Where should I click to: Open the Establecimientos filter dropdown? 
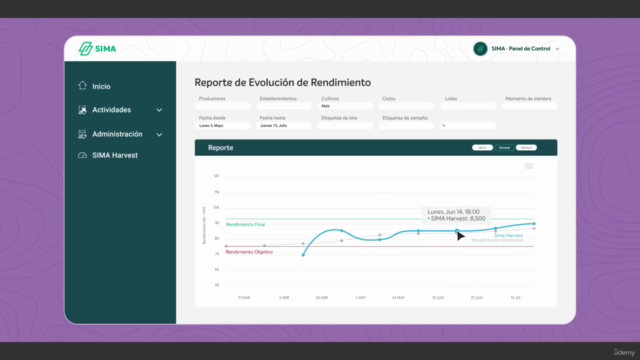coord(284,106)
